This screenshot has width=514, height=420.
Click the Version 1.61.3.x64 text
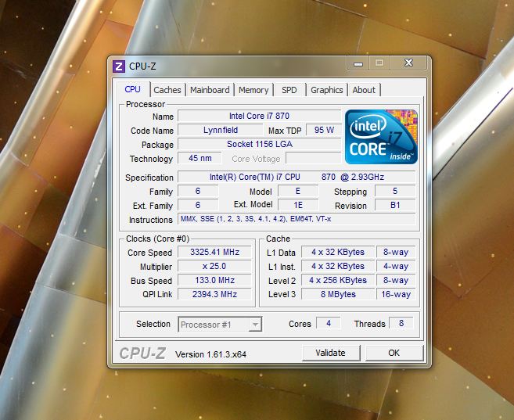pos(210,354)
